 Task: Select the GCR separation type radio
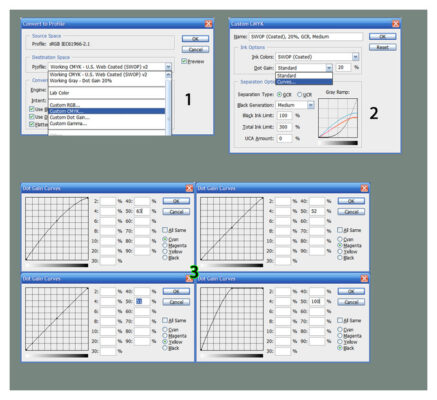click(x=279, y=95)
